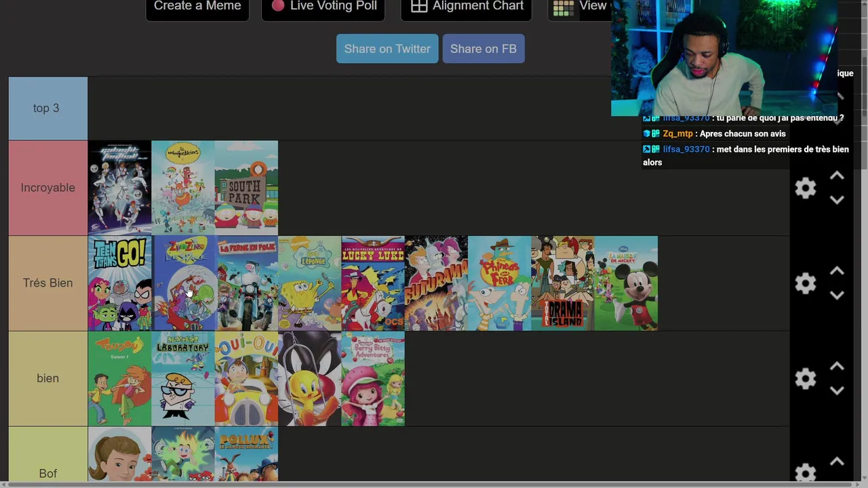Click chat username lifsa_93370 in last message
868x488 pixels.
point(686,149)
